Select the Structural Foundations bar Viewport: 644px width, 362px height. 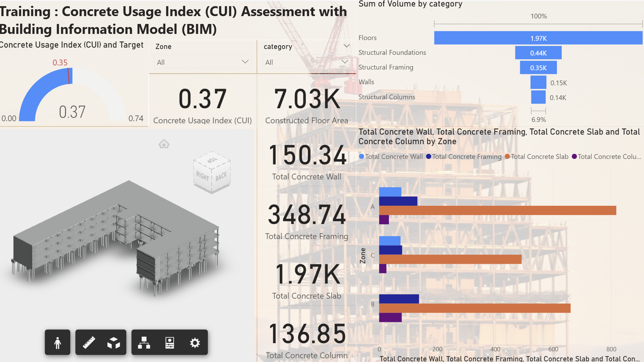click(538, 53)
